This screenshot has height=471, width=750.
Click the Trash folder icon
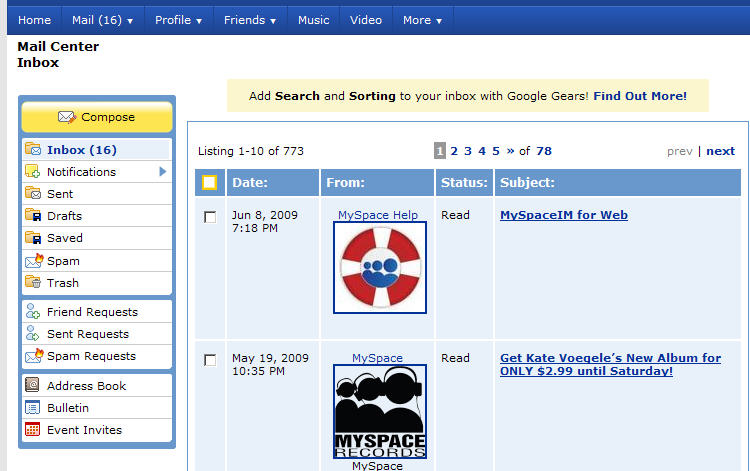[33, 282]
